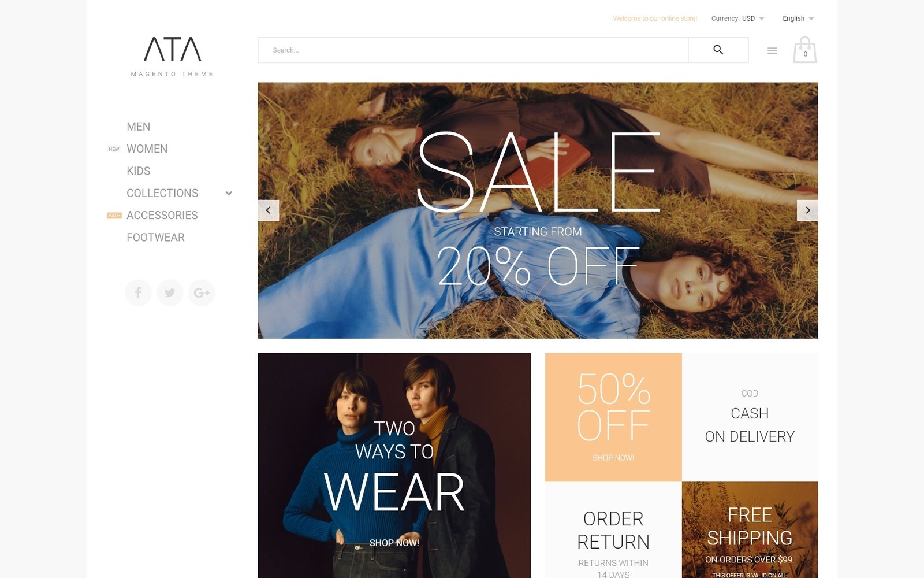Open the shopping bag cart icon
Screen dimensions: 924x578
[x=804, y=50]
